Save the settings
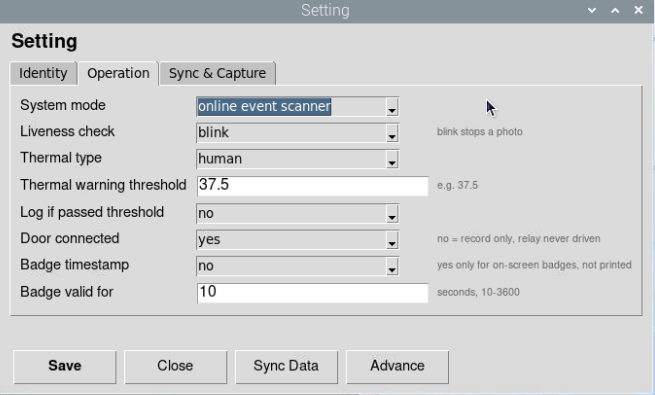The width and height of the screenshot is (655, 395). coord(65,366)
